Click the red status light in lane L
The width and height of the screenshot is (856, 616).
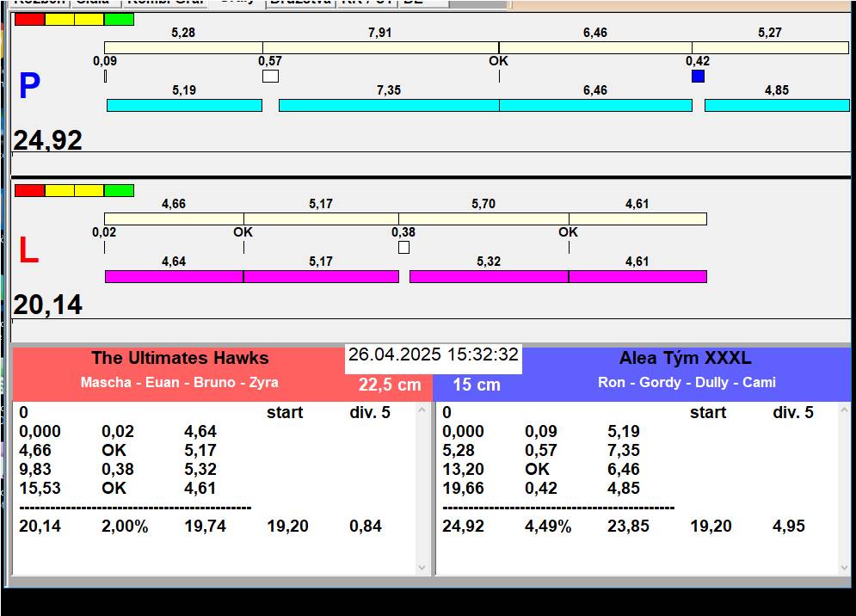(x=29, y=190)
